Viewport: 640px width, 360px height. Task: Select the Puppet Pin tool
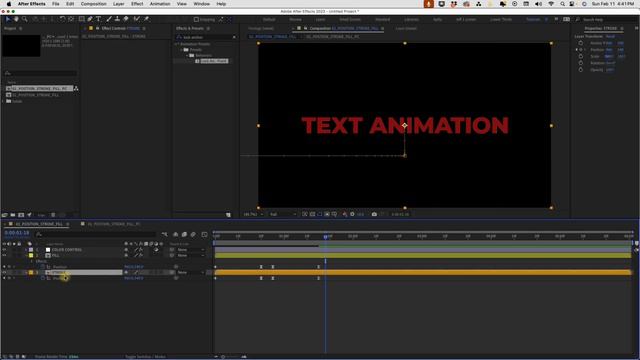146,19
